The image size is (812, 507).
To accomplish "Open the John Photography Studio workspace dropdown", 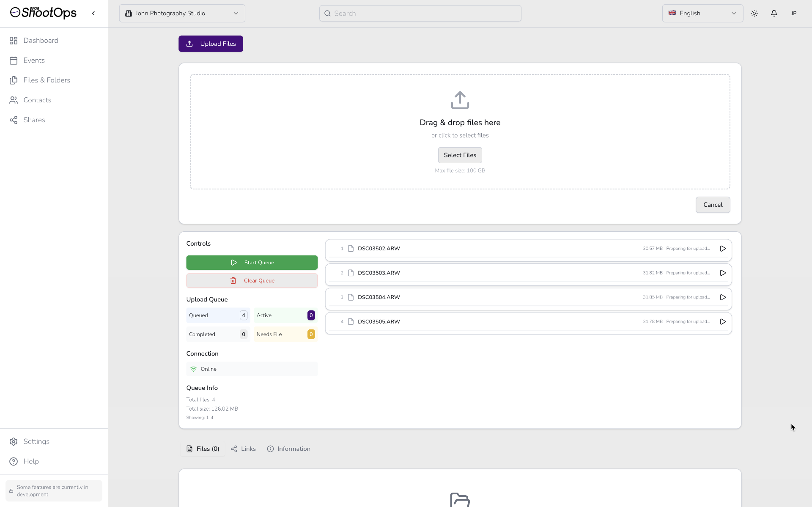I will click(x=182, y=13).
